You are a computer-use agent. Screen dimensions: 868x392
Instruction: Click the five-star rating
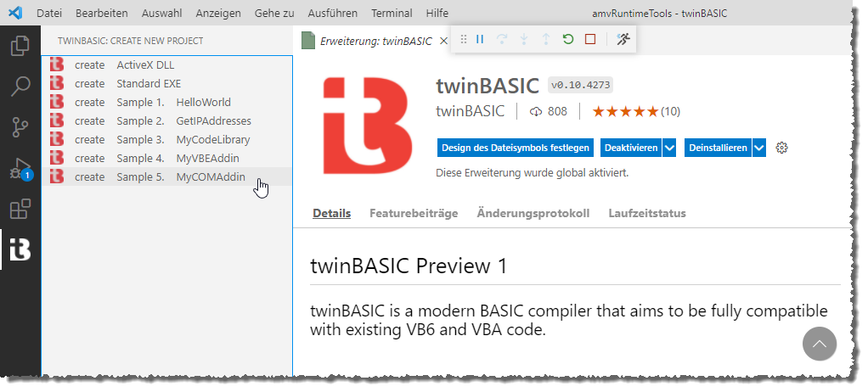point(626,112)
